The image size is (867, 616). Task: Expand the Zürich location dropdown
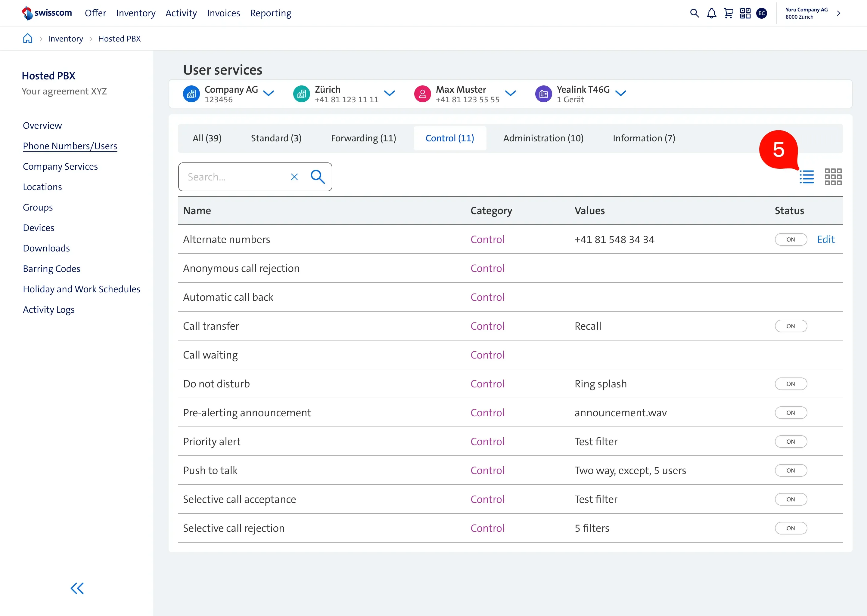390,93
